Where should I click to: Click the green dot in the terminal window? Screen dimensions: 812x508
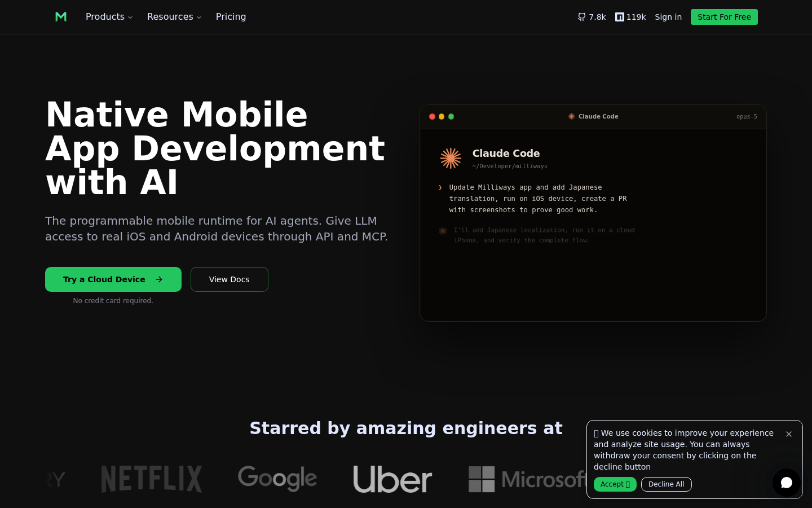pos(451,117)
